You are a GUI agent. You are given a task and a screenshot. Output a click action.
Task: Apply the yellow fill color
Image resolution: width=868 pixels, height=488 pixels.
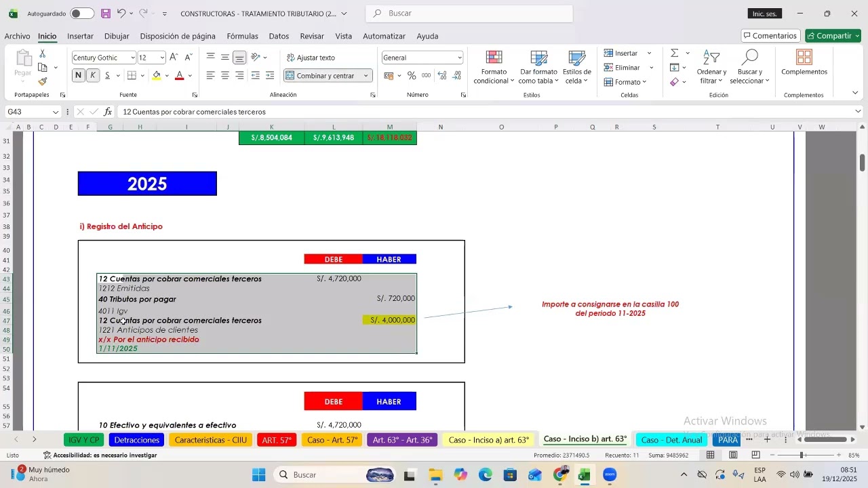[157, 76]
